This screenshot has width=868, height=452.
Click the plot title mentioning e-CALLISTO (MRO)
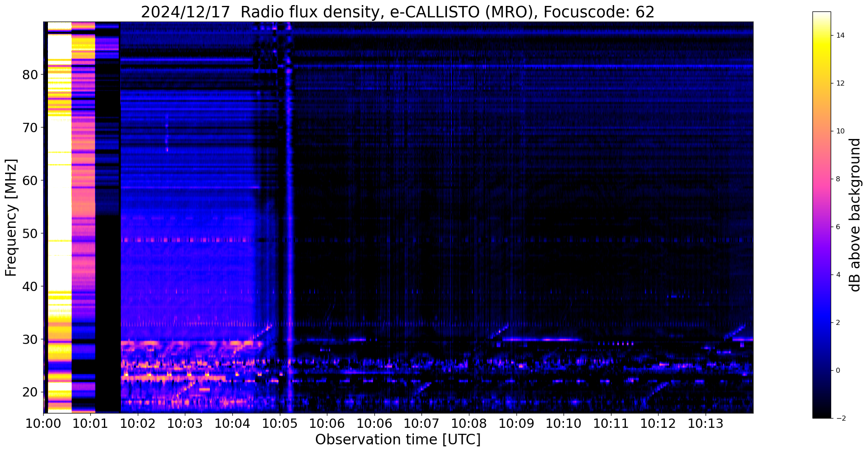(398, 12)
